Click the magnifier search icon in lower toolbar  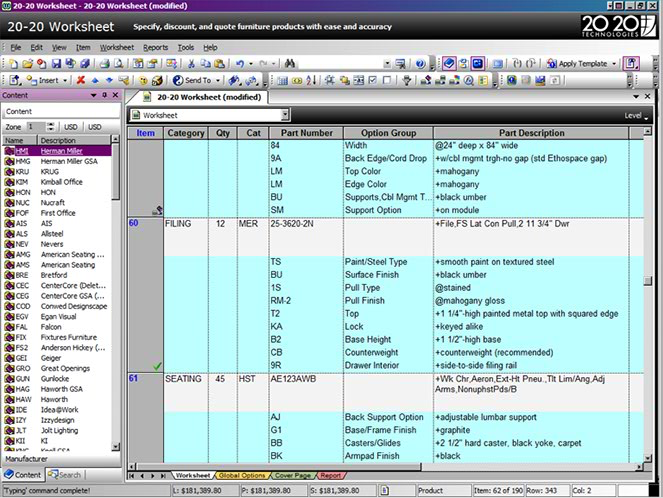pos(468,80)
